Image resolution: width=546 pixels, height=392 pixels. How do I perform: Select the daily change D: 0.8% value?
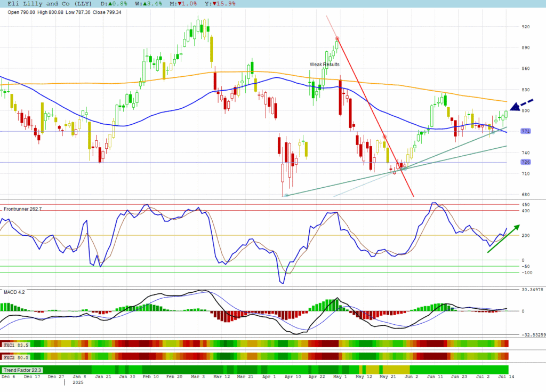(x=114, y=4)
